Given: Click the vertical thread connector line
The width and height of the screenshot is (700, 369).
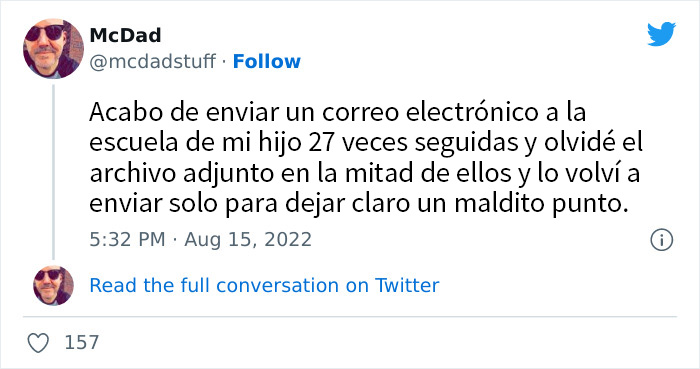Looking at the screenshot, I should click(53, 172).
